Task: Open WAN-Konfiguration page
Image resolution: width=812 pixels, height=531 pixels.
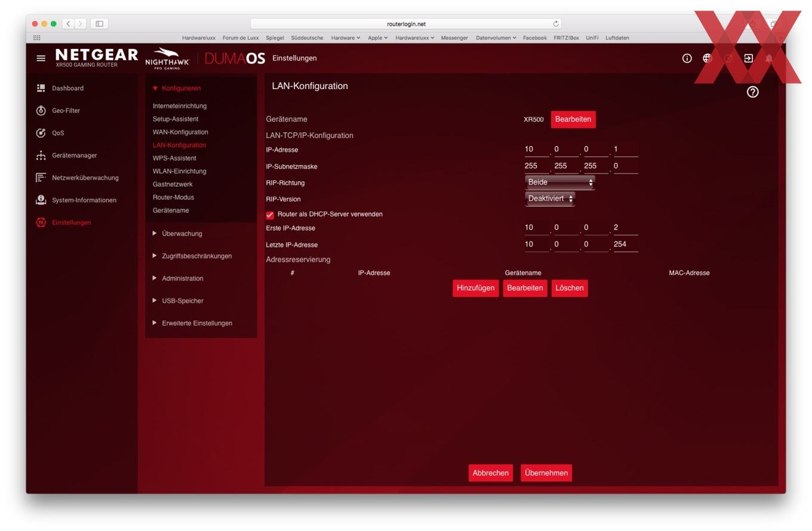Action: point(180,132)
